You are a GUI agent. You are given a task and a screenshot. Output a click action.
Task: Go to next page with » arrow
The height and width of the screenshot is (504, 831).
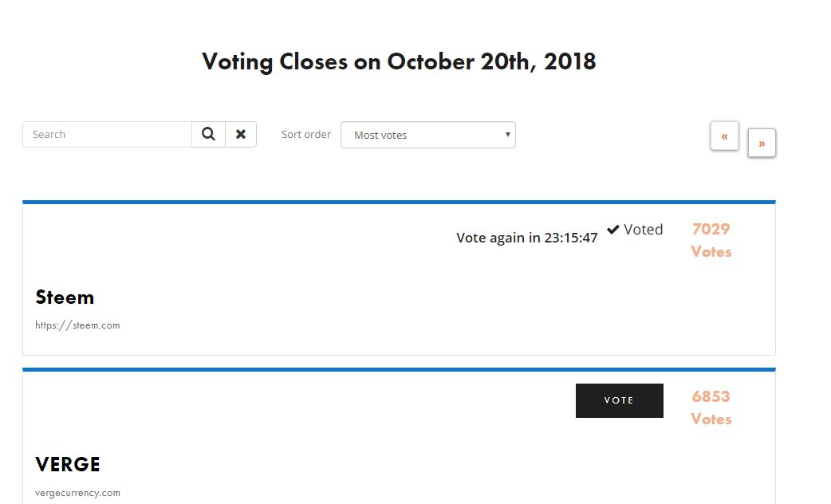click(762, 144)
